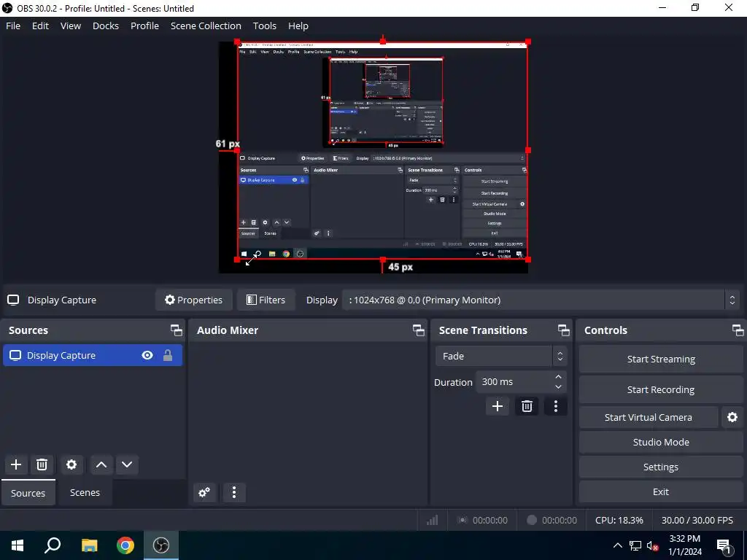Viewport: 747px width, 560px height.
Task: Hide Display Capture source using eye icon
Action: 147,355
